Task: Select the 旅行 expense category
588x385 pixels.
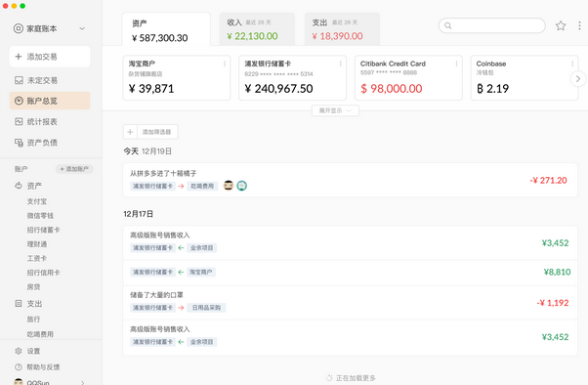Action: [33, 319]
